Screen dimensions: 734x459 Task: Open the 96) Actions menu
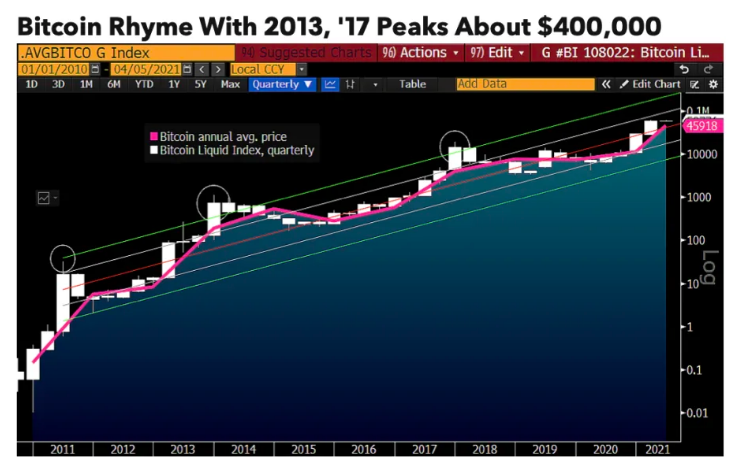pos(420,52)
